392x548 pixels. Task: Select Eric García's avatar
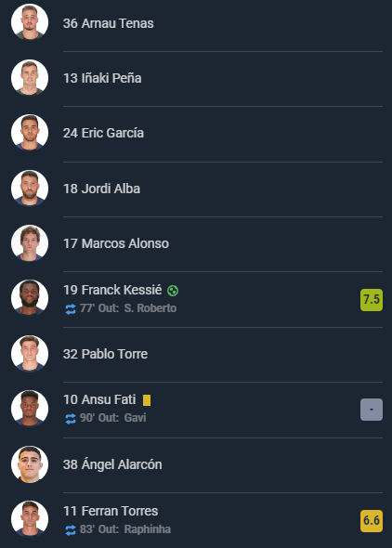[30, 133]
